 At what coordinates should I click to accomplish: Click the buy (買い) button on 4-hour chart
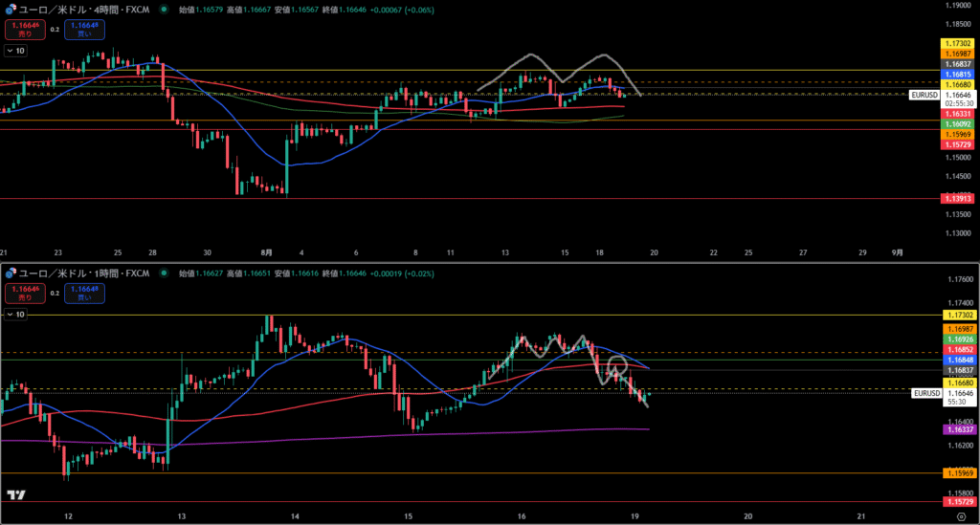(84, 30)
